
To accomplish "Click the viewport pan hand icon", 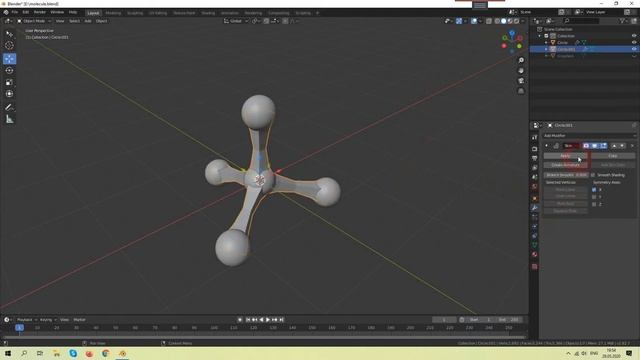I will point(521,71).
